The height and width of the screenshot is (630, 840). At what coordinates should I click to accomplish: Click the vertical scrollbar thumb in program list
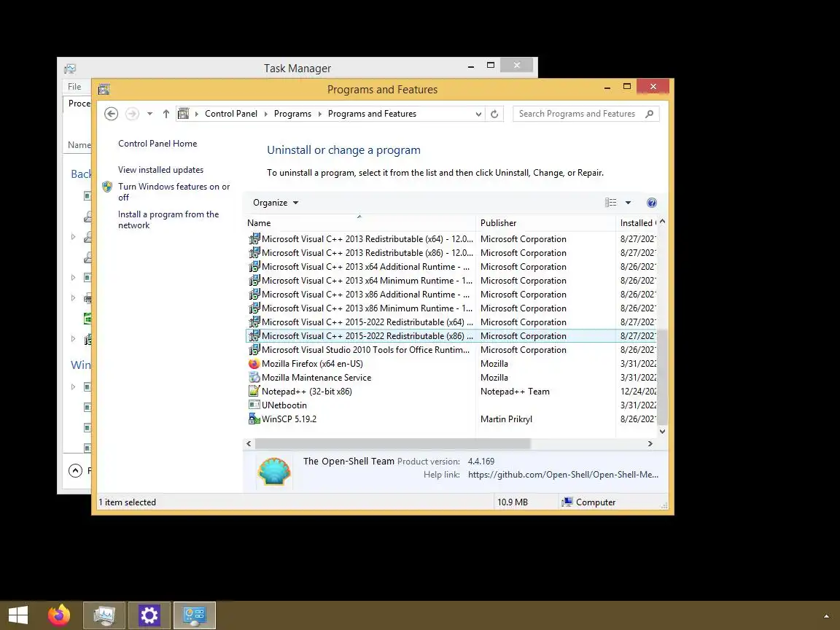(662, 377)
